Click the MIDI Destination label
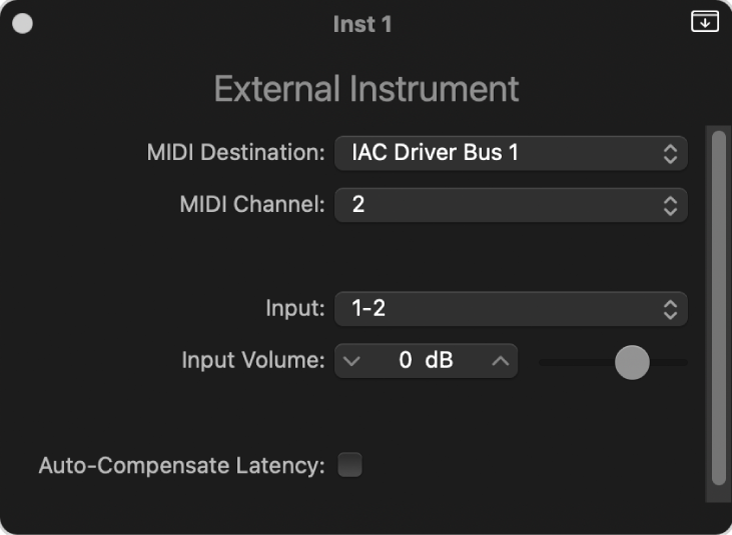 pyautogui.click(x=236, y=153)
